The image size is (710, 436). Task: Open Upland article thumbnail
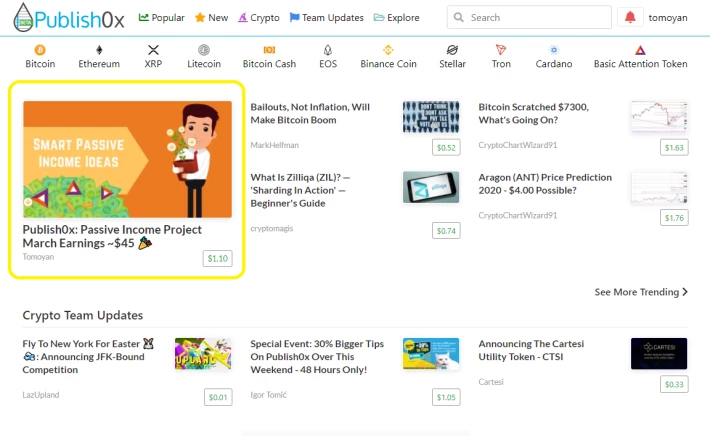pyautogui.click(x=203, y=354)
